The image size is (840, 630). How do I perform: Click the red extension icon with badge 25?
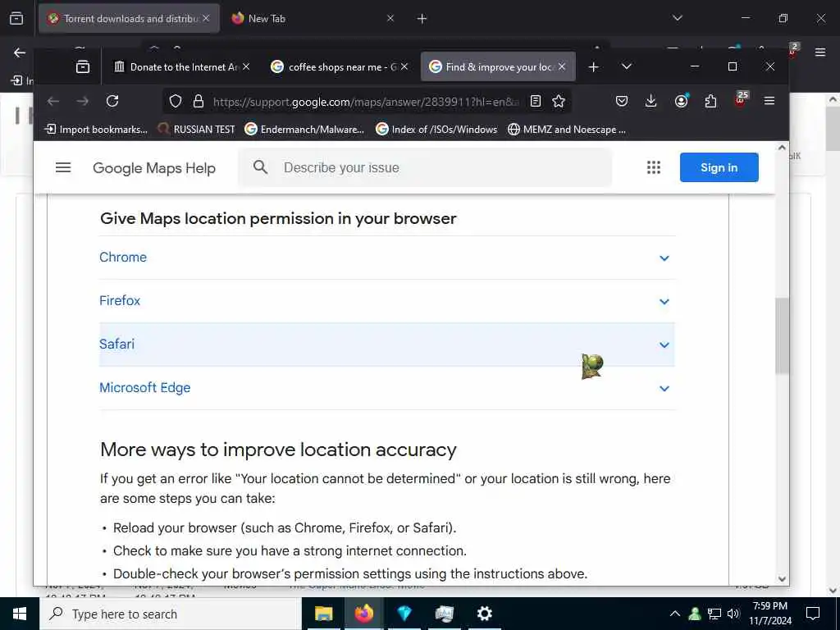741,99
